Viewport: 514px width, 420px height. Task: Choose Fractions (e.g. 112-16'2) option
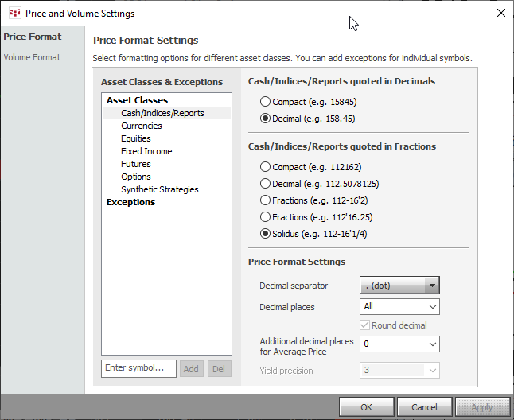(x=266, y=200)
